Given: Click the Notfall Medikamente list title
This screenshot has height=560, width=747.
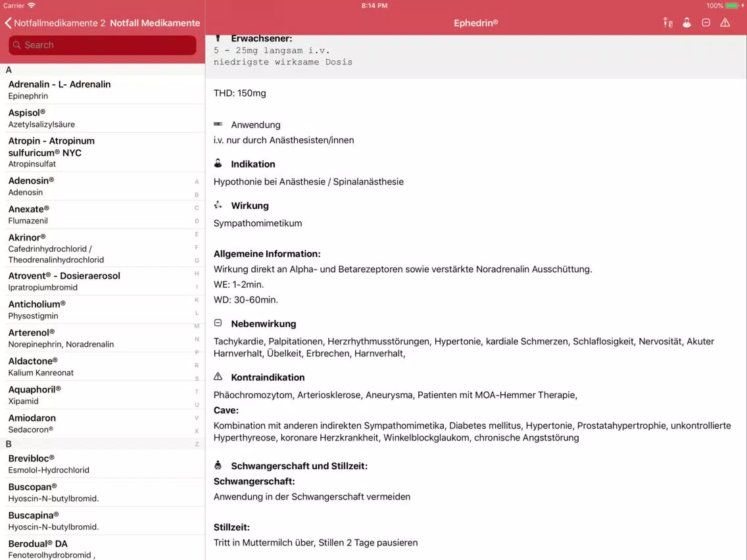Looking at the screenshot, I should coord(155,23).
